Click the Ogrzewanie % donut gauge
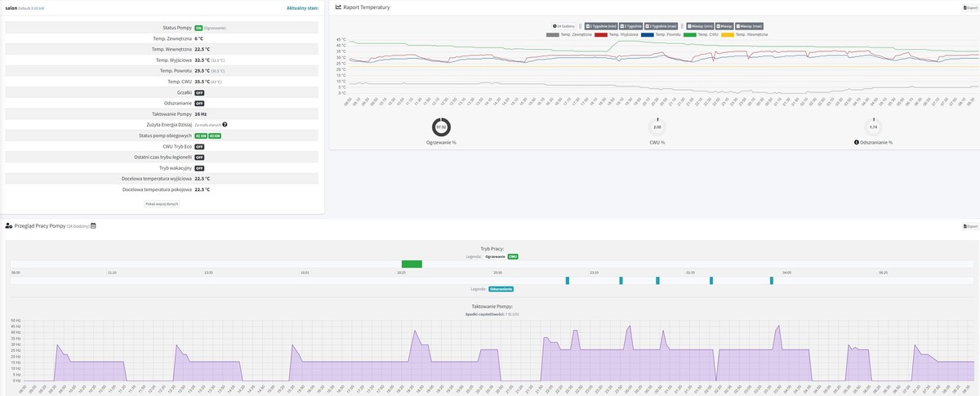 441,127
